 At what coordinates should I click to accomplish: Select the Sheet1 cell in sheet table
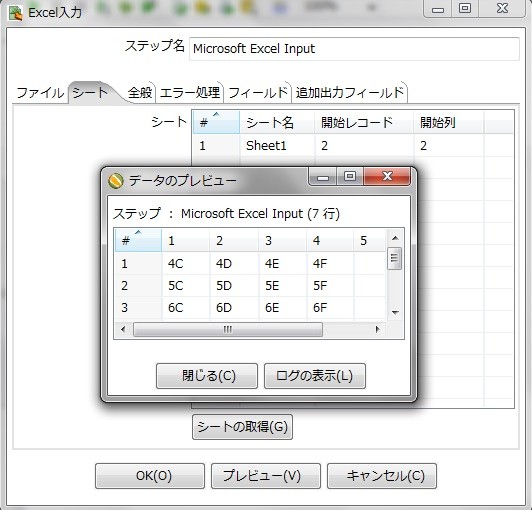pos(277,146)
